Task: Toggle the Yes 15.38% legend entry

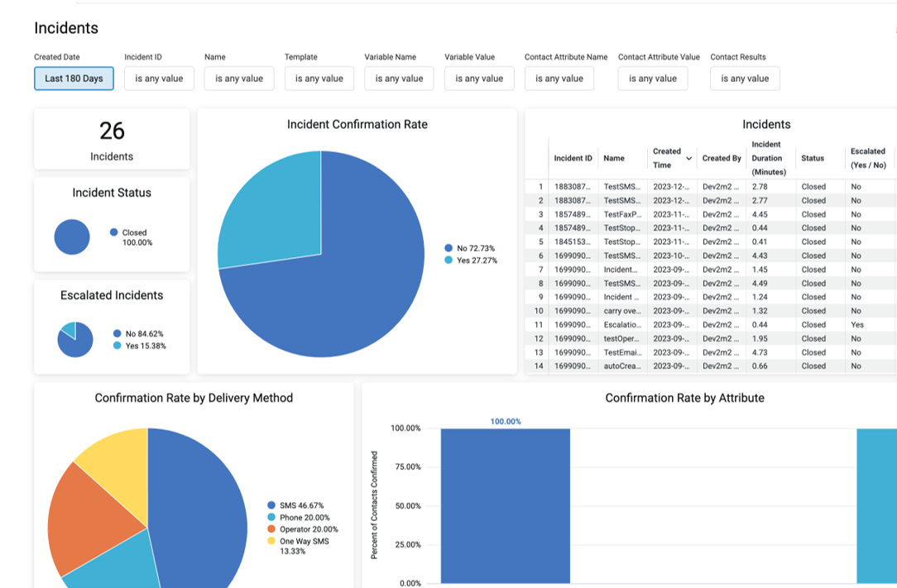Action: (140, 346)
